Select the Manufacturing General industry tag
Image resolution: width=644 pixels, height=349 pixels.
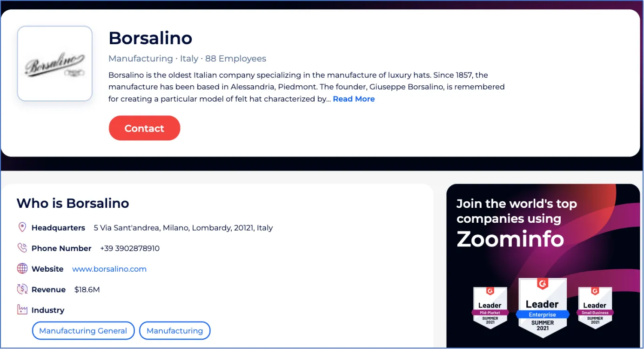pyautogui.click(x=83, y=330)
